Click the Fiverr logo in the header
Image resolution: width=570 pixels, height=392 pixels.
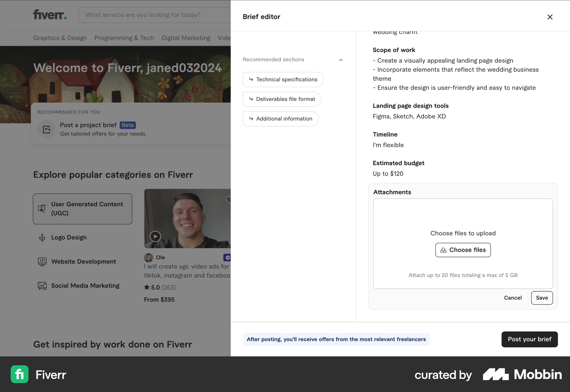(x=49, y=15)
